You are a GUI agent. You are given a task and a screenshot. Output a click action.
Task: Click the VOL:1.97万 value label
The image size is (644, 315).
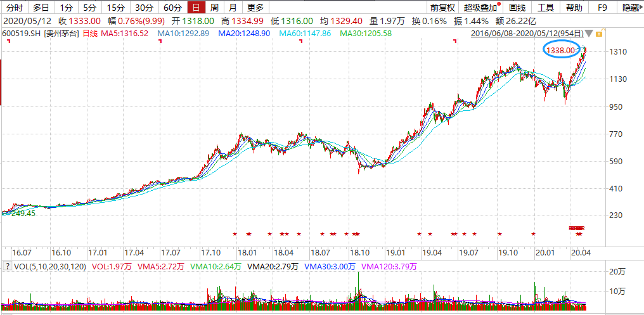[112, 267]
